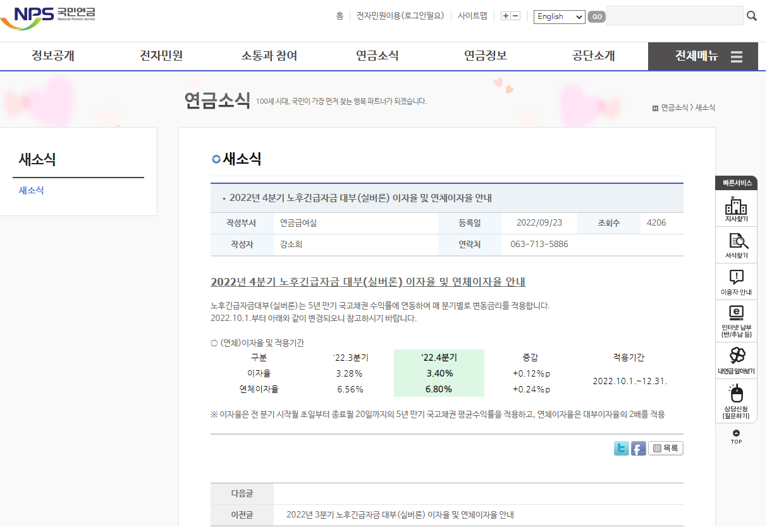Open the 정보공개 menu
Screen dimensions: 767x532
pyautogui.click(x=52, y=56)
